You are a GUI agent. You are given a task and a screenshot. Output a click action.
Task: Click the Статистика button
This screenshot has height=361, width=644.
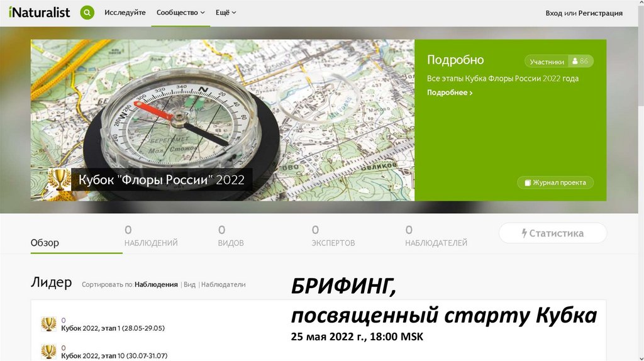tap(553, 233)
